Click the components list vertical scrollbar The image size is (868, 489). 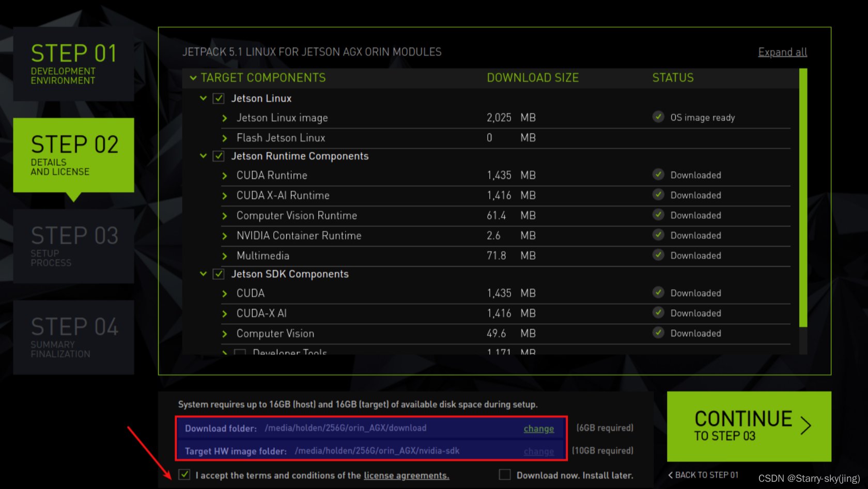pos(803,198)
